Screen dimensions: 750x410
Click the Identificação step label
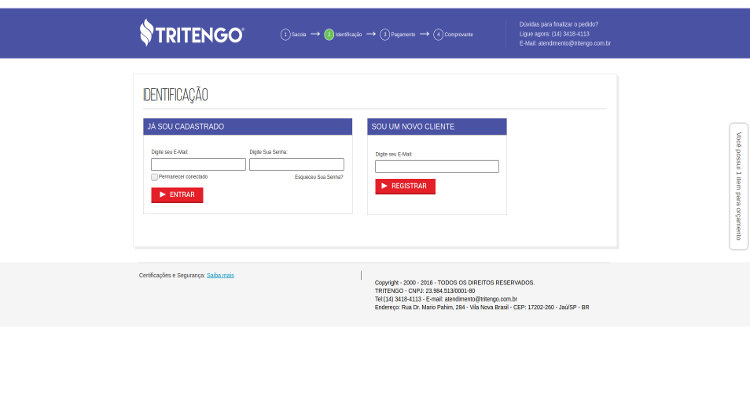pyautogui.click(x=349, y=34)
